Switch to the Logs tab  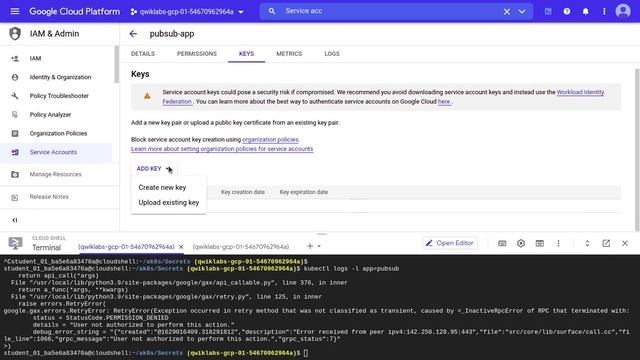[332, 54]
